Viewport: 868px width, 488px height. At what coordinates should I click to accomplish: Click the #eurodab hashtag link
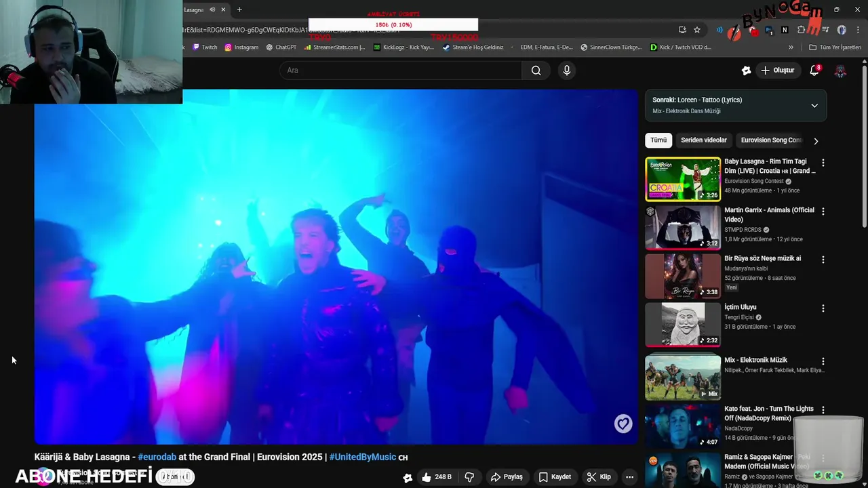pos(157,457)
